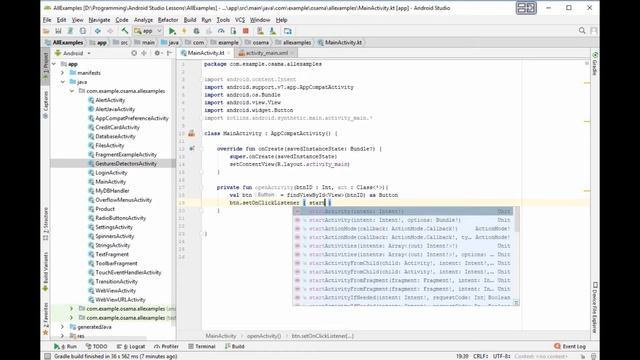Image resolution: width=640 pixels, height=360 pixels.
Task: Click the autocomplete popup scroll-down arrow
Action: click(516, 303)
